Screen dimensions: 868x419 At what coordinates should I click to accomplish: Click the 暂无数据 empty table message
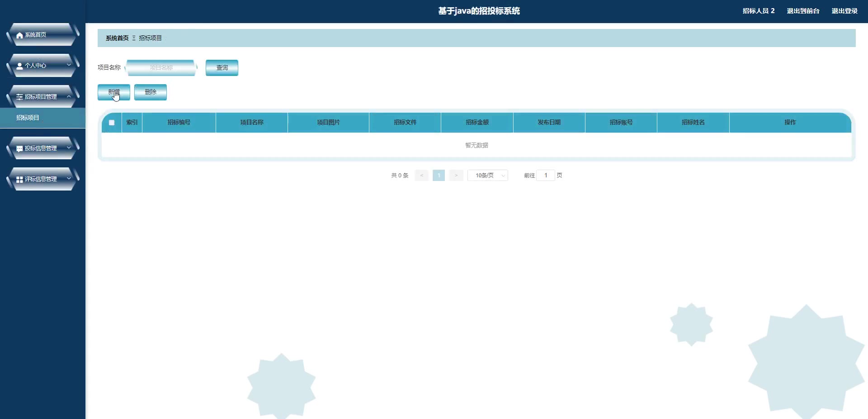pyautogui.click(x=476, y=145)
